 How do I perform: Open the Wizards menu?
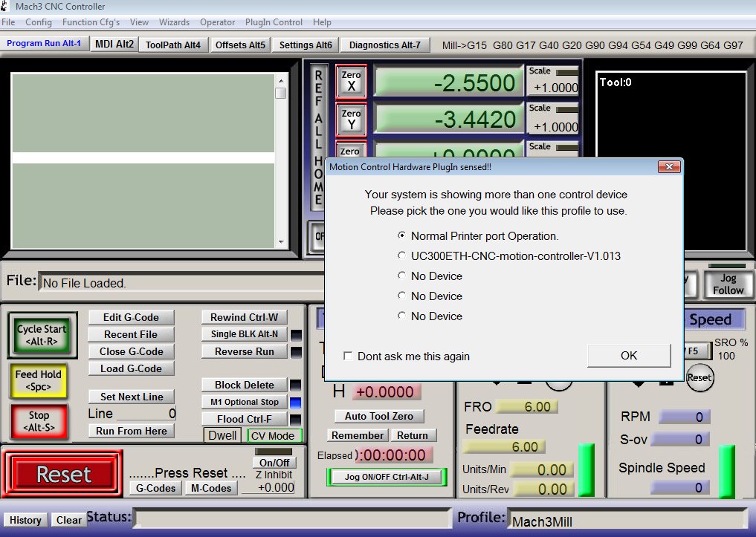point(174,22)
